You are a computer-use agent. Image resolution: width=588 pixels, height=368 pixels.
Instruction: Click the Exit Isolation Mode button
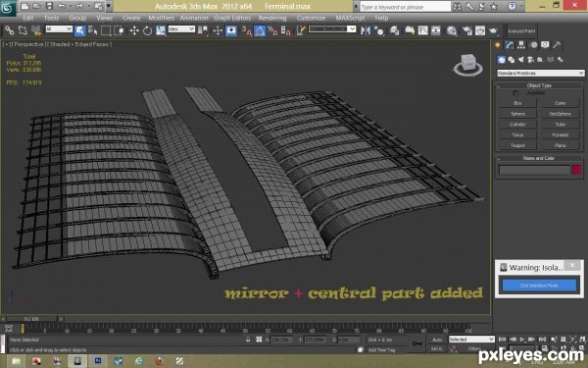tap(538, 286)
